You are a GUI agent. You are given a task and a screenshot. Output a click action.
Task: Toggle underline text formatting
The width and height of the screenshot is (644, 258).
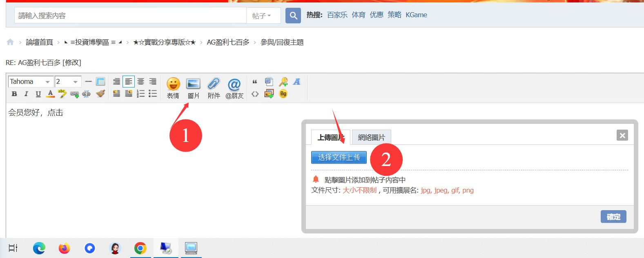pos(38,94)
